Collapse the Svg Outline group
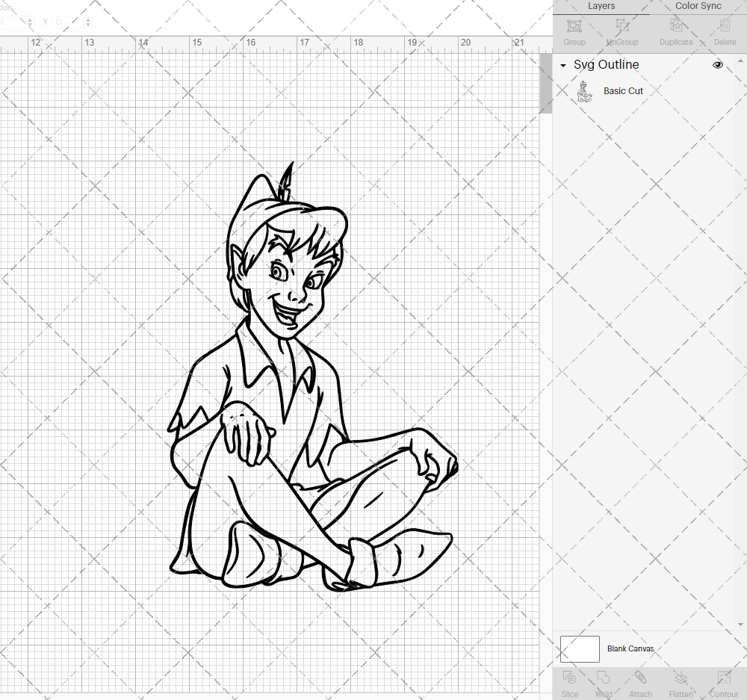Viewport: 747px width, 700px height. (562, 65)
